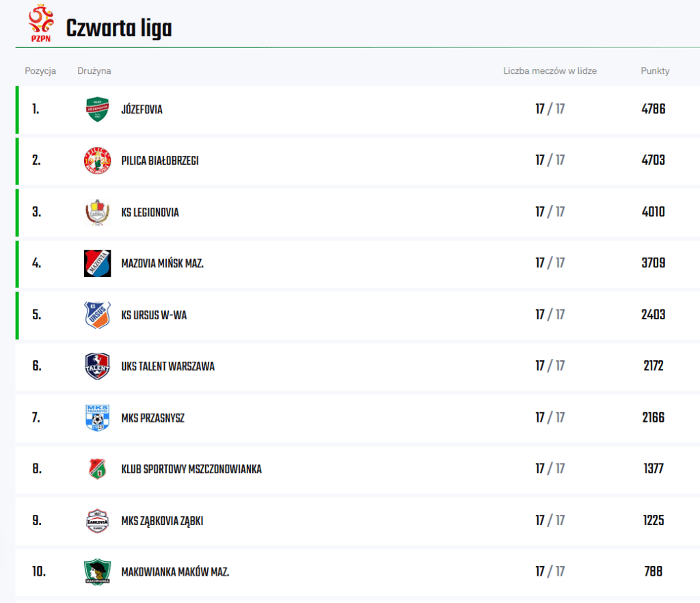This screenshot has height=603, width=700.
Task: Click the Liczba meczów w lidze header
Action: point(550,71)
